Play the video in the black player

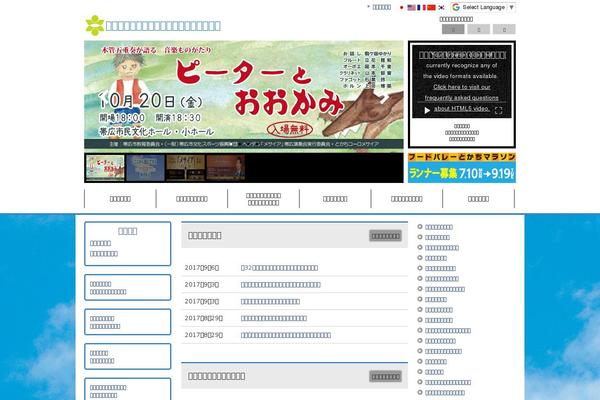[x=427, y=111]
